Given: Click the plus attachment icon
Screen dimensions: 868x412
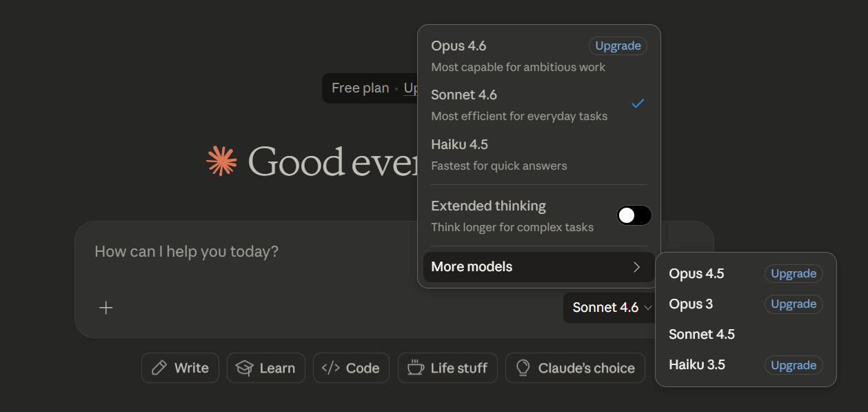Looking at the screenshot, I should click(x=106, y=308).
